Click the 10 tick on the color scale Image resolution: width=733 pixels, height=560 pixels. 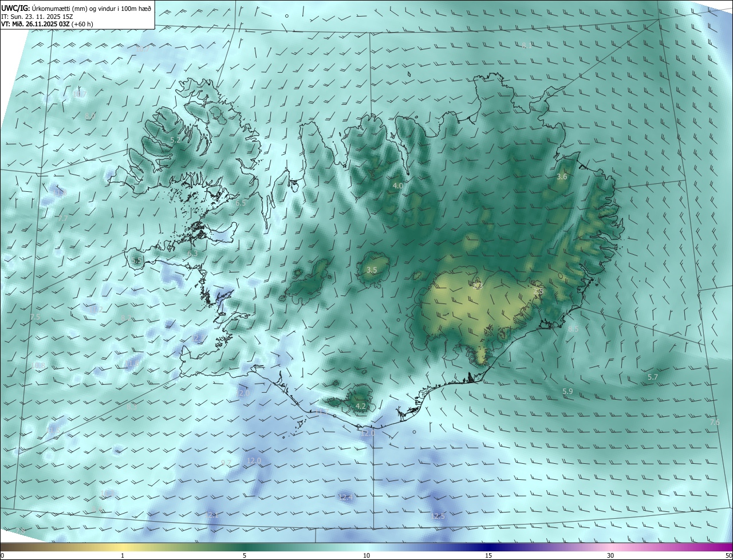[x=366, y=555]
